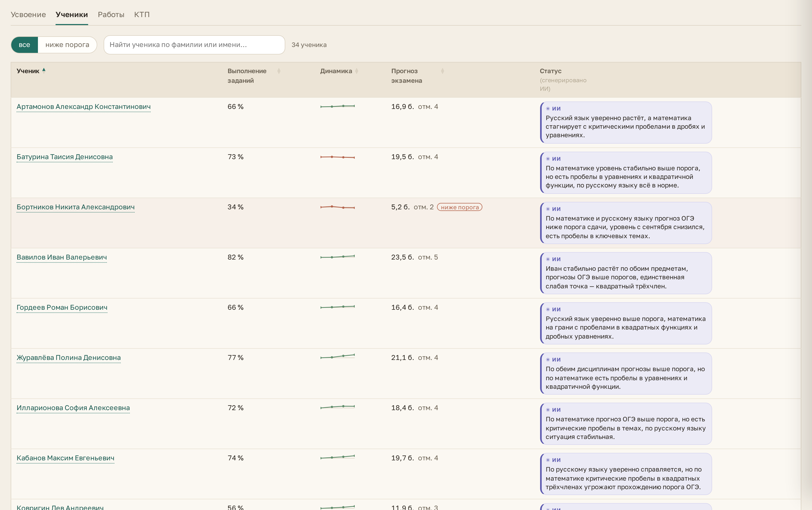
Task: Open the Усвоение tab
Action: [x=28, y=14]
